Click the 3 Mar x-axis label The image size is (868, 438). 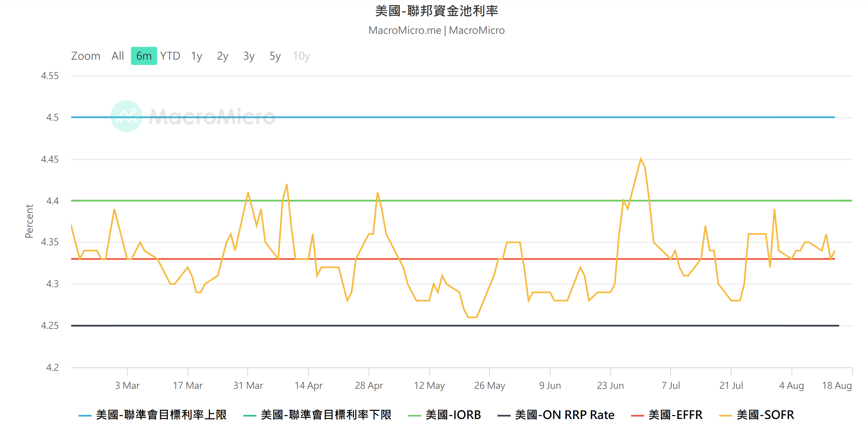tap(127, 386)
